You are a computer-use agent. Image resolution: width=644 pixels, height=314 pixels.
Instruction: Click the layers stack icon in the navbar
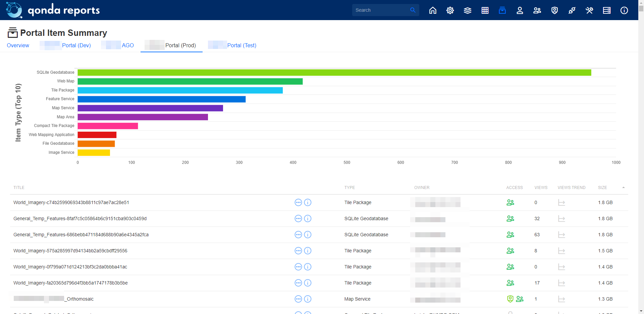(467, 10)
